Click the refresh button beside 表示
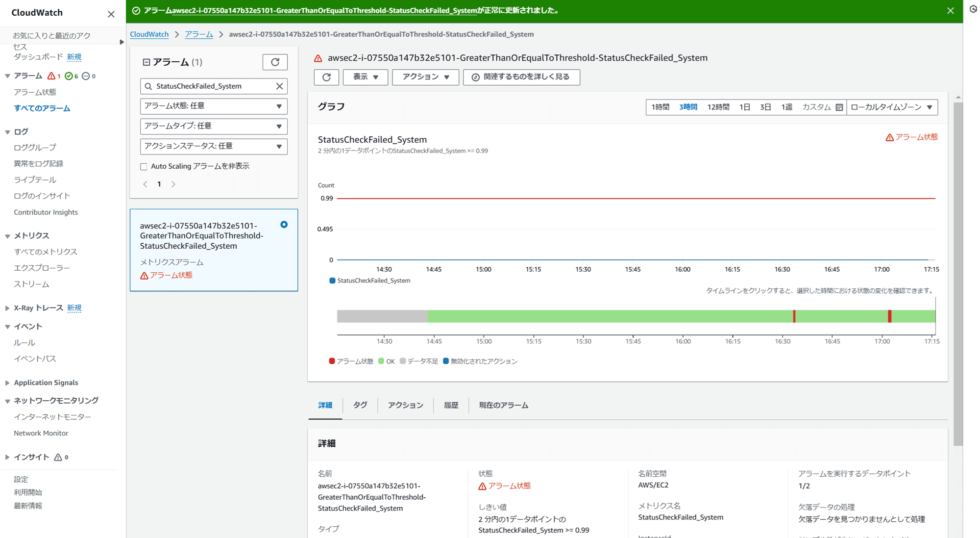 pos(326,77)
